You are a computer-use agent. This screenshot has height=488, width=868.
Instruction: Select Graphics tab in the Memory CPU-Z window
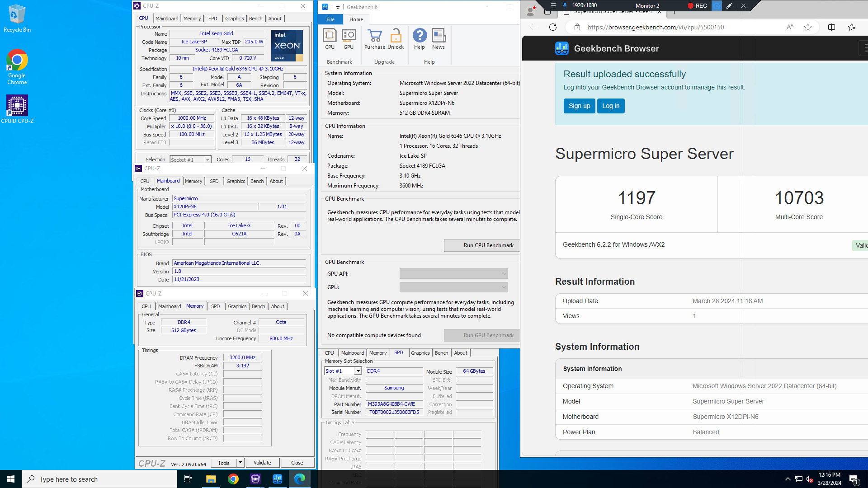coord(237,306)
